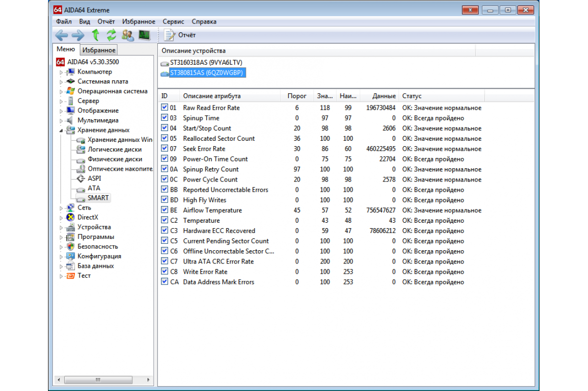
Task: Expand the Сеть tree node
Action: coord(62,208)
